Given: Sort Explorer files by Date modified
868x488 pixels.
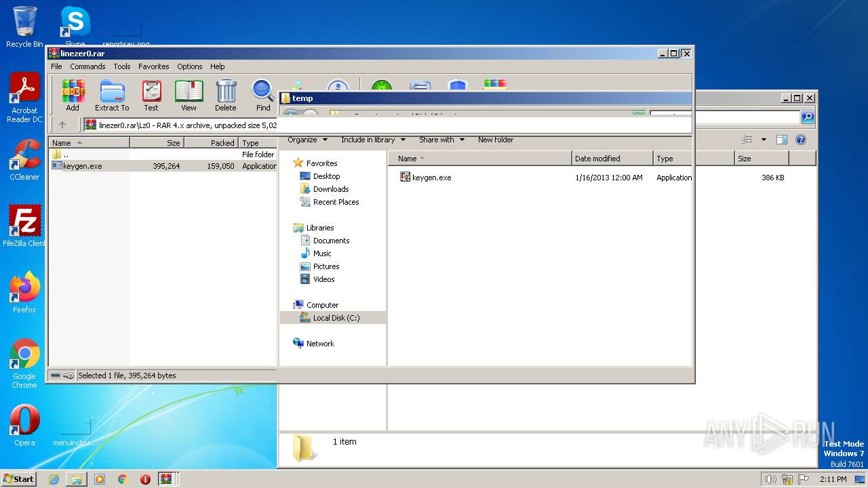Looking at the screenshot, I should pos(612,159).
